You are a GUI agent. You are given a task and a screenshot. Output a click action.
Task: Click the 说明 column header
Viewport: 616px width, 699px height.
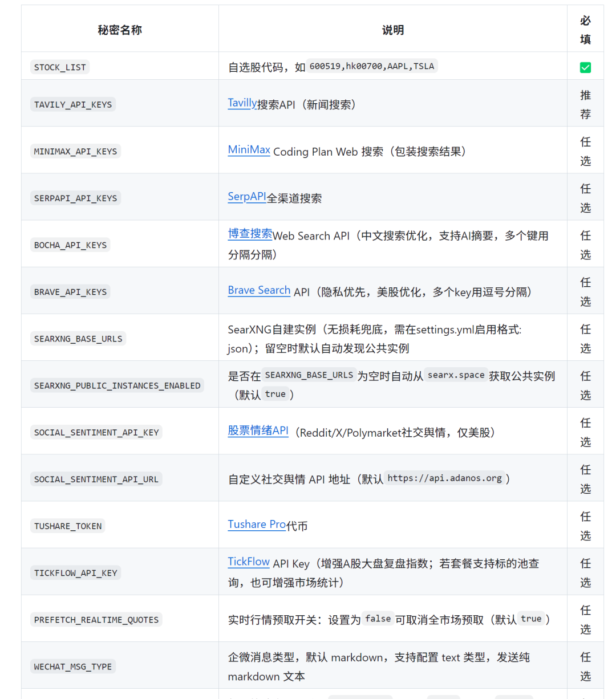pos(392,29)
